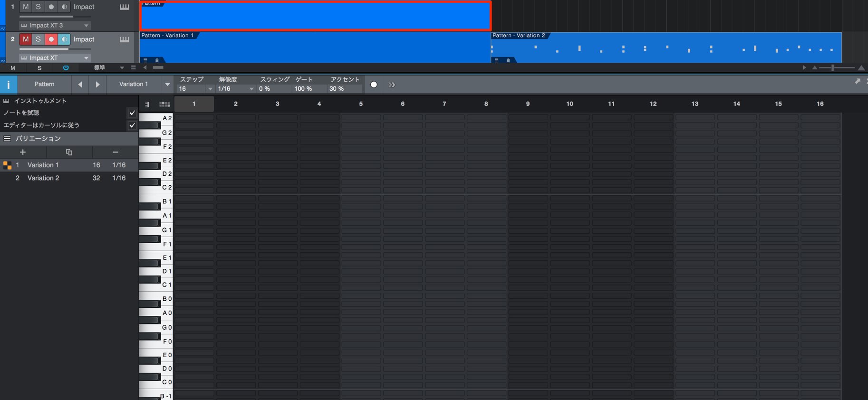The image size is (868, 400).
Task: Go to previous variation arrow
Action: coord(80,85)
